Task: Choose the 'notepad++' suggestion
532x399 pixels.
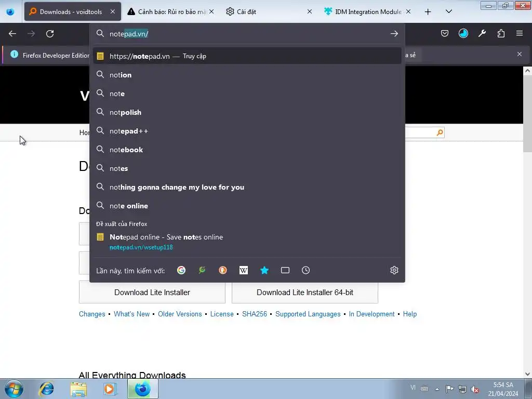Action: [247, 131]
